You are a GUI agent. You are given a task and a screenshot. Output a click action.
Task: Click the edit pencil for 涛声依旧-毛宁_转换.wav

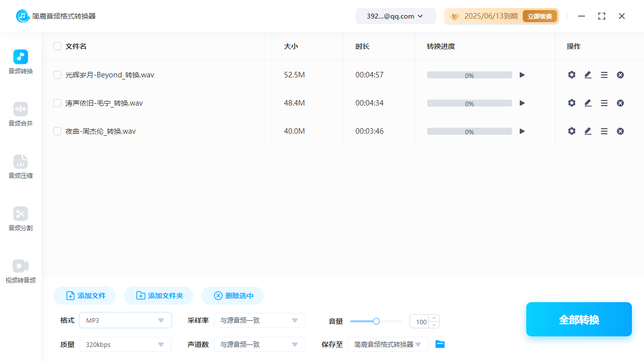tap(587, 103)
